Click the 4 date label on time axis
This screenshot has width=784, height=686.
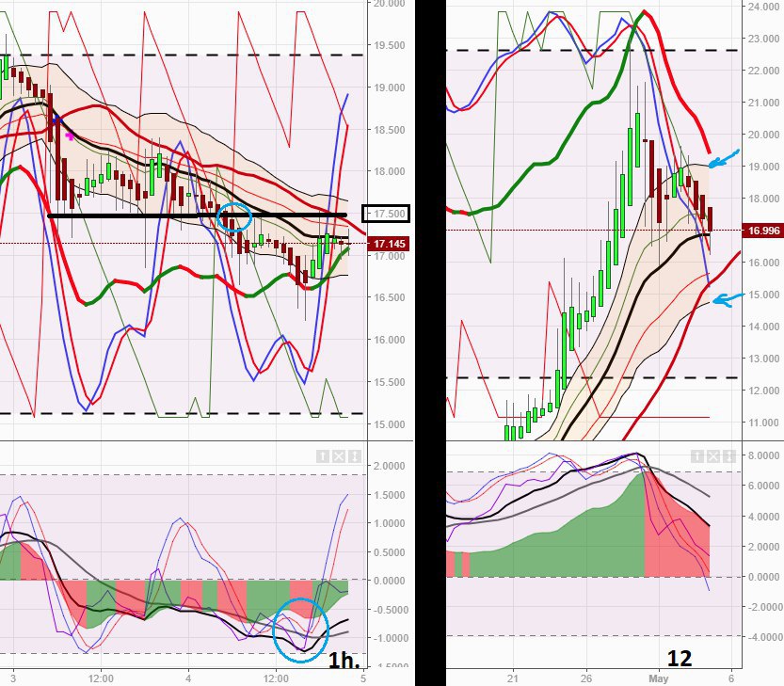tap(188, 678)
